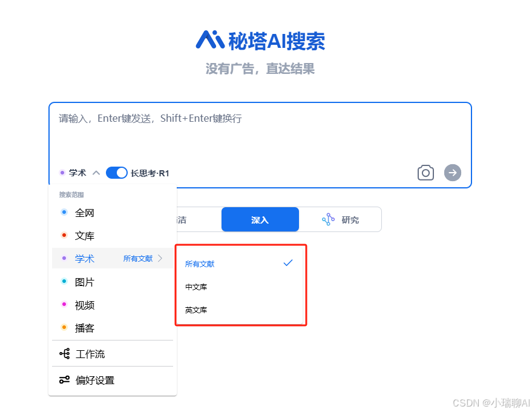Collapse the 学术 search scope dropdown

96,173
